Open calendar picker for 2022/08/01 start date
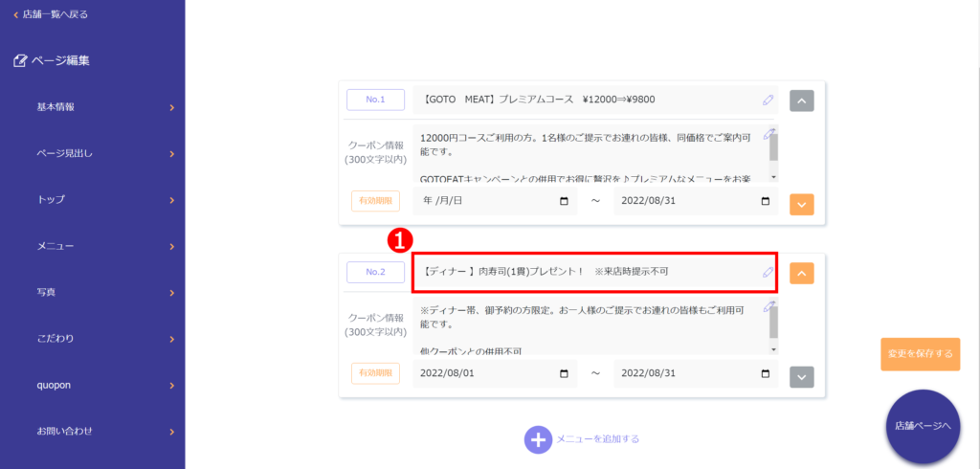This screenshot has height=469, width=980. (x=564, y=373)
